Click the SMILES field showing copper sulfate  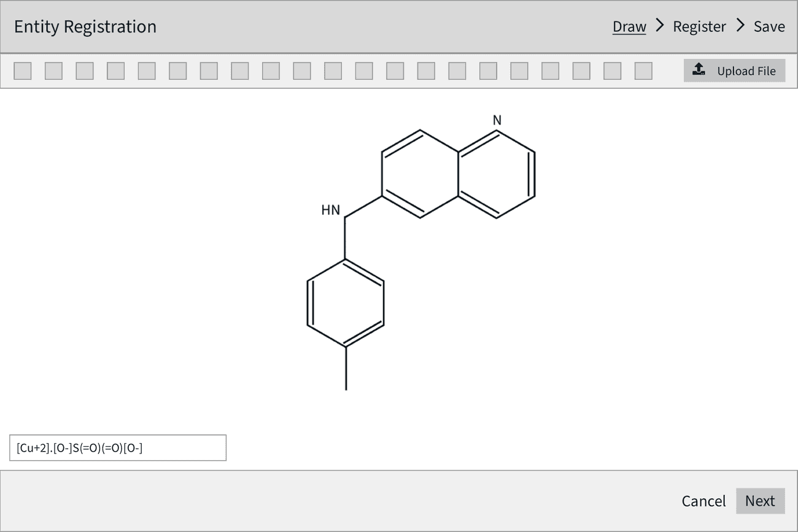pyautogui.click(x=118, y=448)
